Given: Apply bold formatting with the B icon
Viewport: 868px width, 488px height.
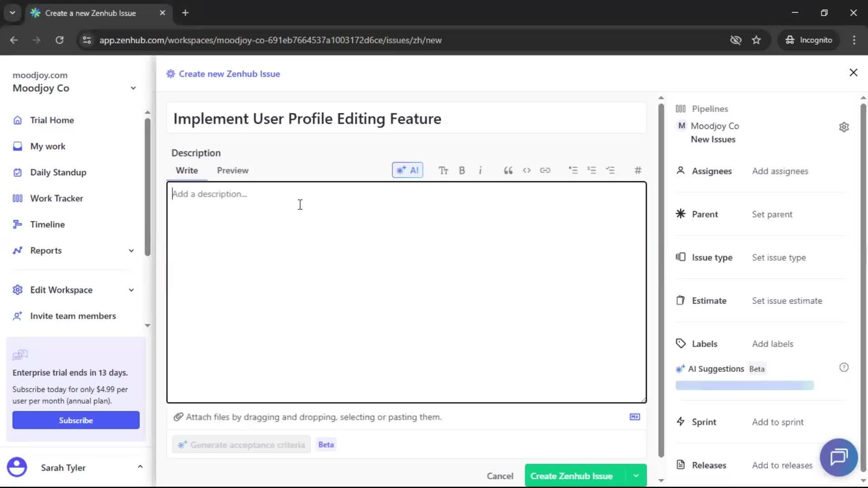Looking at the screenshot, I should coord(462,170).
